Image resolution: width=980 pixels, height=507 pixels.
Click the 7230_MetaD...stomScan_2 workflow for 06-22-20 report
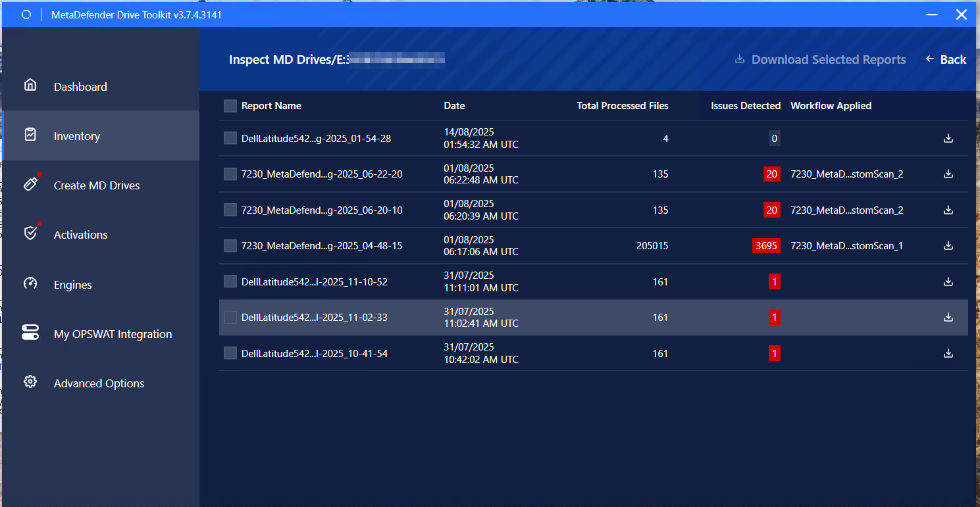(847, 174)
